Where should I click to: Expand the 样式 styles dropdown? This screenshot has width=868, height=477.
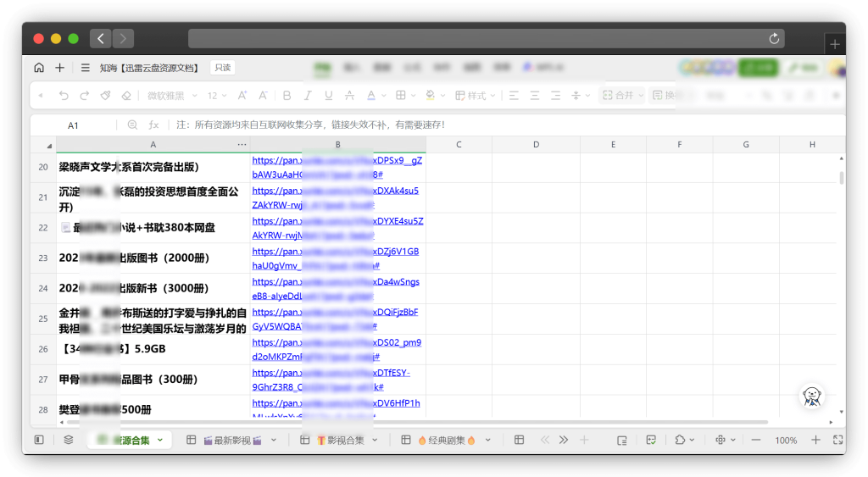coord(476,96)
